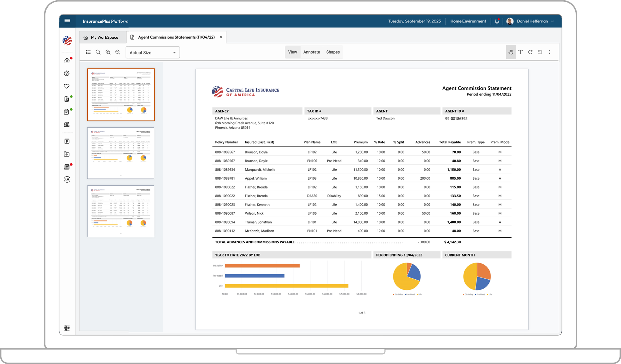Keep View mode selected
The height and width of the screenshot is (364, 621).
(x=292, y=52)
